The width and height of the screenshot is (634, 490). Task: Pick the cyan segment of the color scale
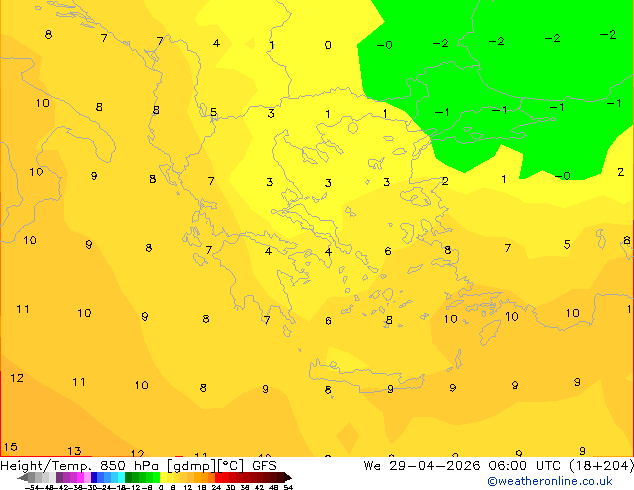coord(122,477)
